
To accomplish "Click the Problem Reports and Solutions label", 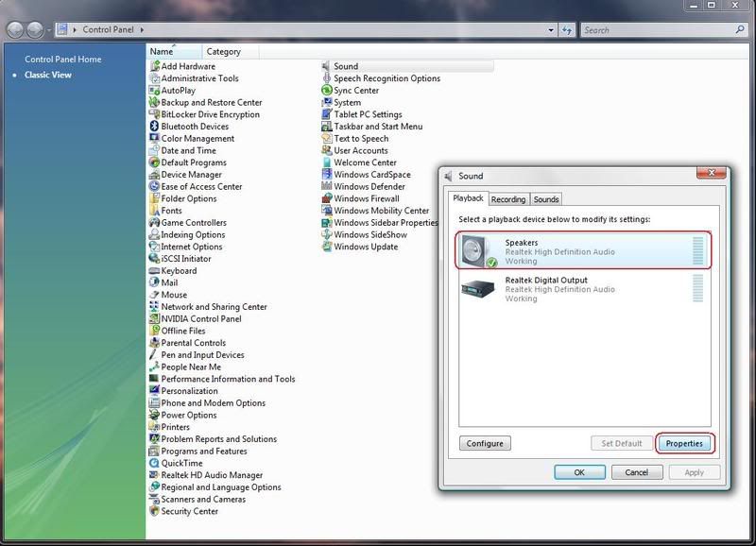I will click(x=219, y=439).
